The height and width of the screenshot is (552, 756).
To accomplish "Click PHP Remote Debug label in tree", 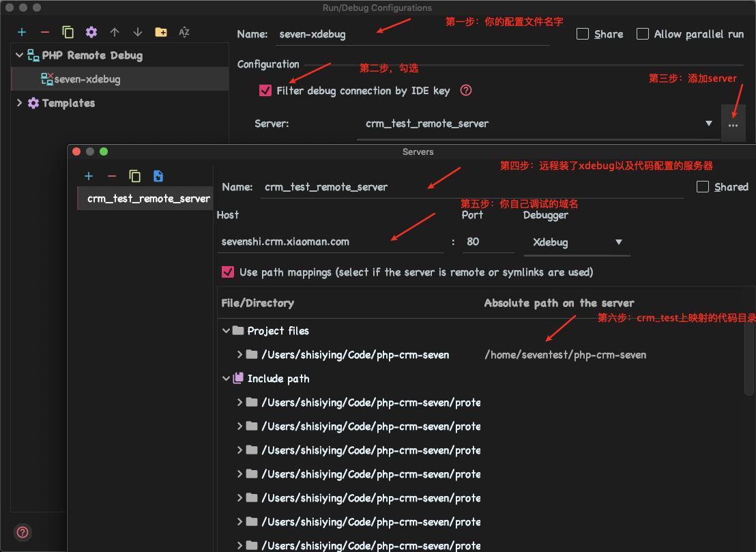I will click(92, 55).
